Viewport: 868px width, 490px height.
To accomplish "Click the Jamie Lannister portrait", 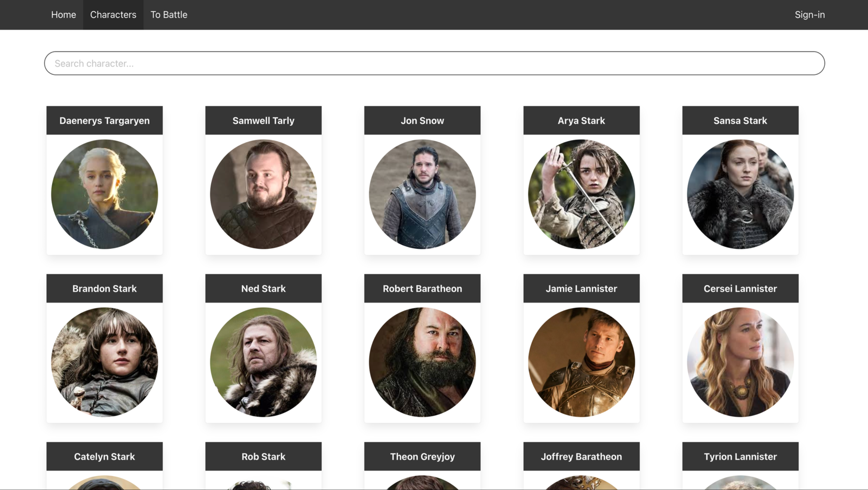I will 581,362.
